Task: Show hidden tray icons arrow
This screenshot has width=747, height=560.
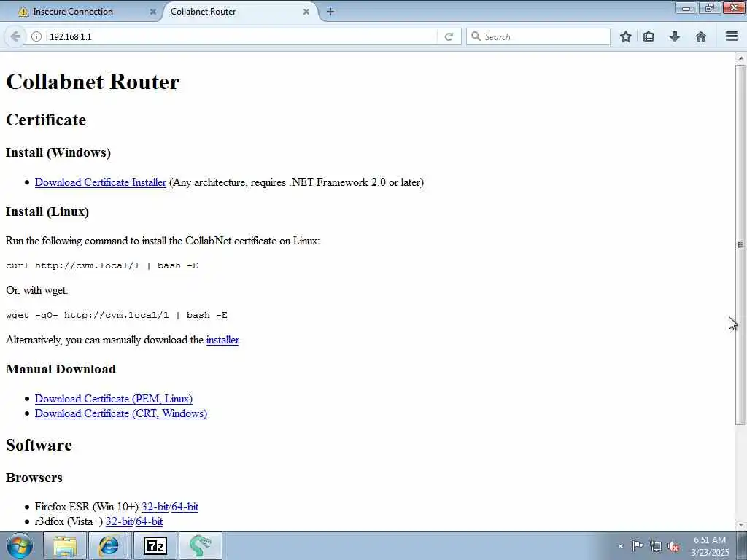Action: (620, 547)
